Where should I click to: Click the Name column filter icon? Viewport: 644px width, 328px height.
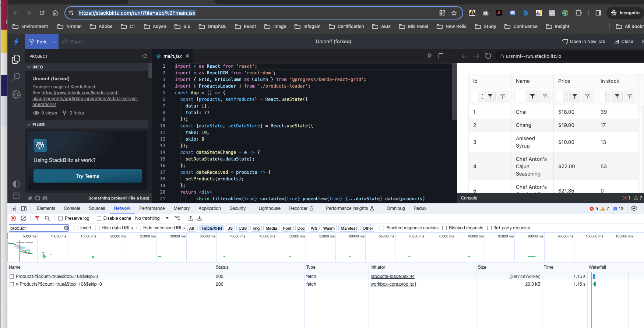pos(532,96)
